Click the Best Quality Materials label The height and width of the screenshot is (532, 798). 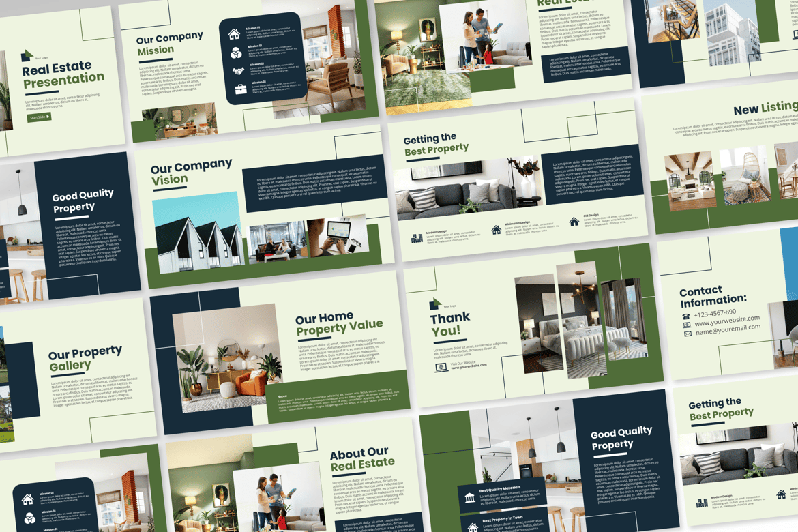tap(500, 489)
